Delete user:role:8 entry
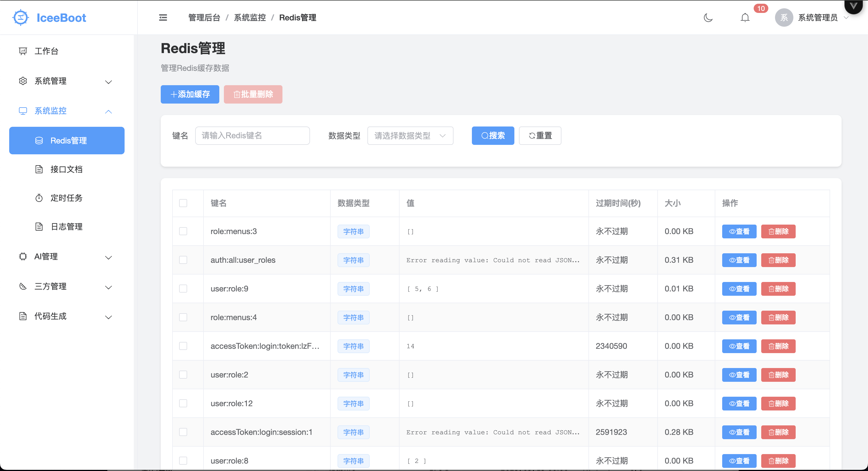The image size is (868, 471). pyautogui.click(x=778, y=461)
